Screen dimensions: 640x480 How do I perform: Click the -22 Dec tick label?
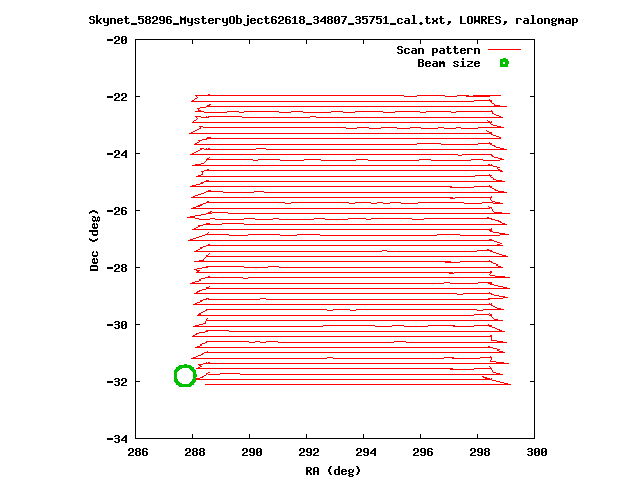coord(117,97)
